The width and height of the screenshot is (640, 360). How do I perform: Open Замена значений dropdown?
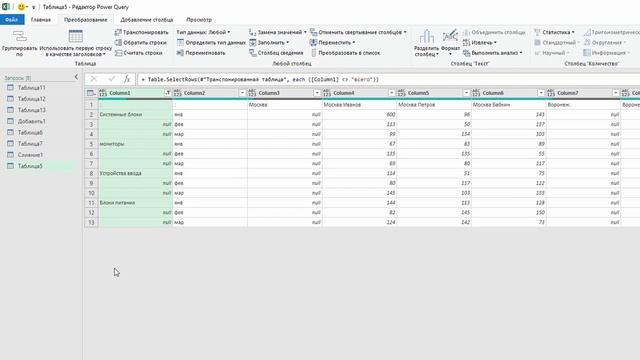point(278,32)
